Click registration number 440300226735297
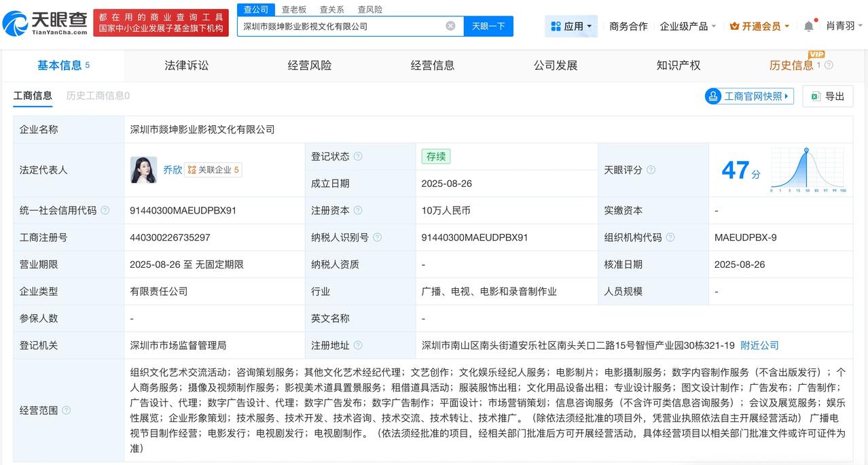Viewport: 868px width, 465px height. 170,237
